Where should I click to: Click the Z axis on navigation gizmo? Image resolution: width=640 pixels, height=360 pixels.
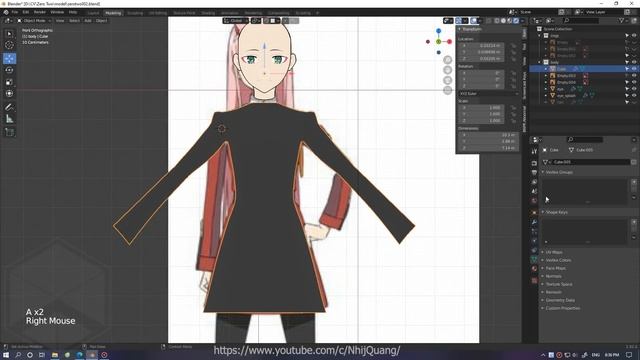(438, 31)
